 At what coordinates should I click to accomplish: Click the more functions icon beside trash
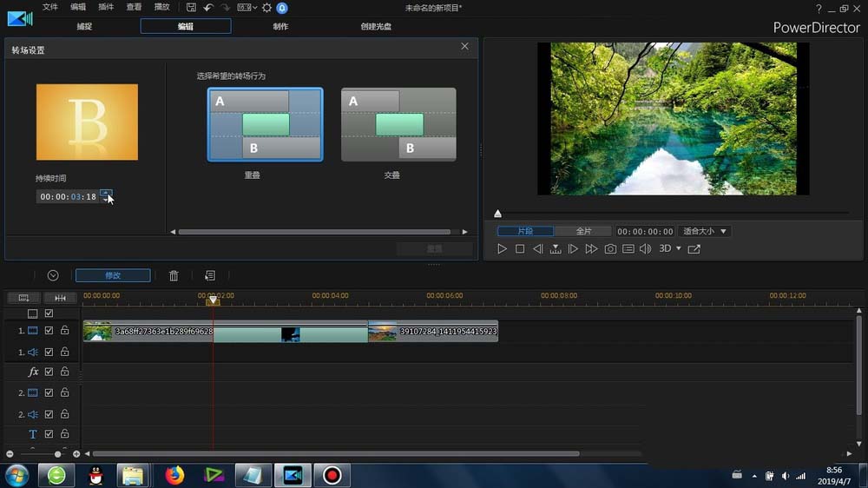click(x=210, y=275)
